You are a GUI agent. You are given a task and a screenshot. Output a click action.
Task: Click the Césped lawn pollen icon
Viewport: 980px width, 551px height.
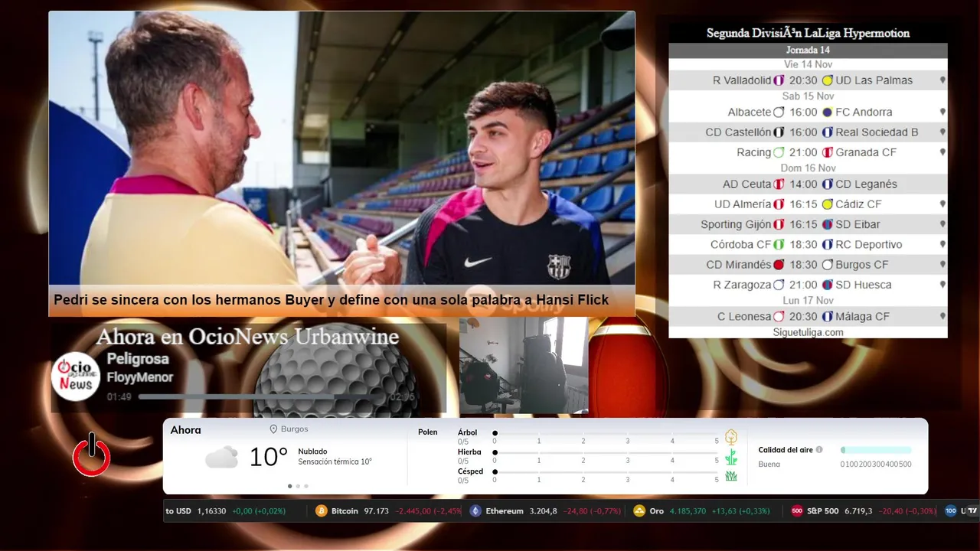[x=731, y=475]
